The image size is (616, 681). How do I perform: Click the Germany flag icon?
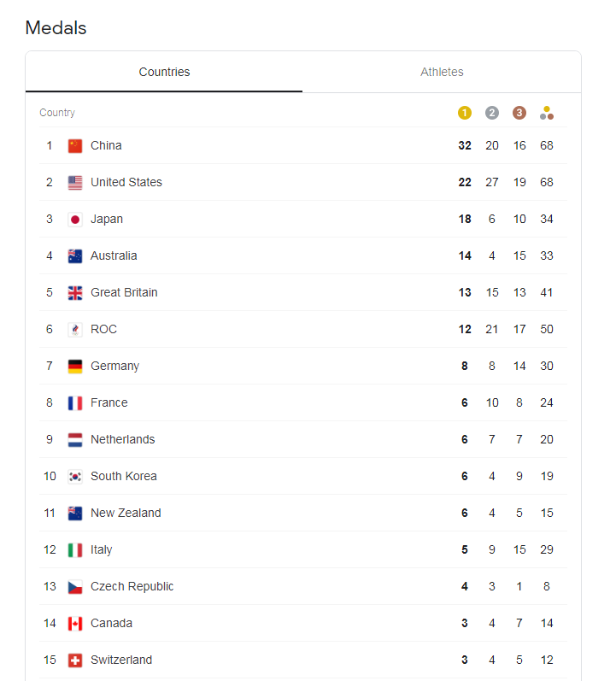75,366
